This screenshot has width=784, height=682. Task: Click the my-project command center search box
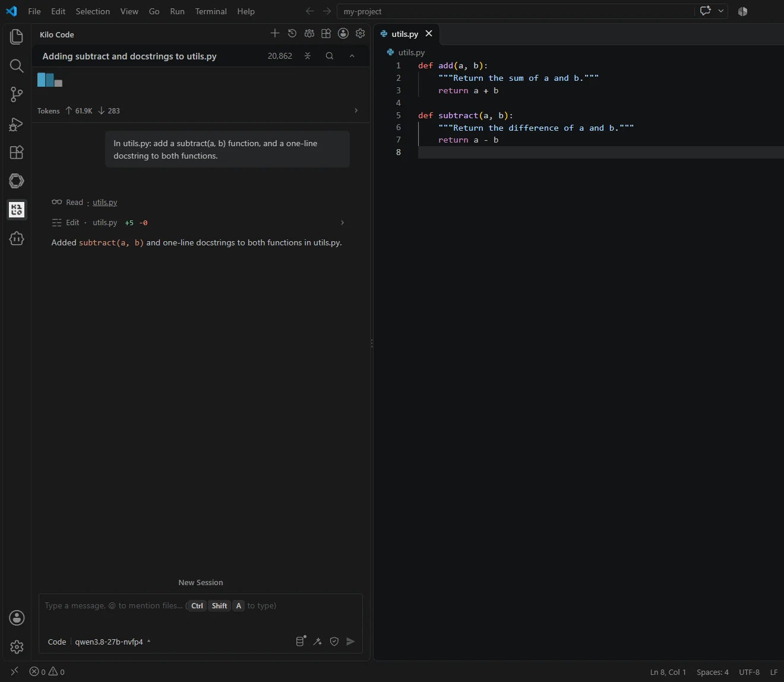click(516, 11)
